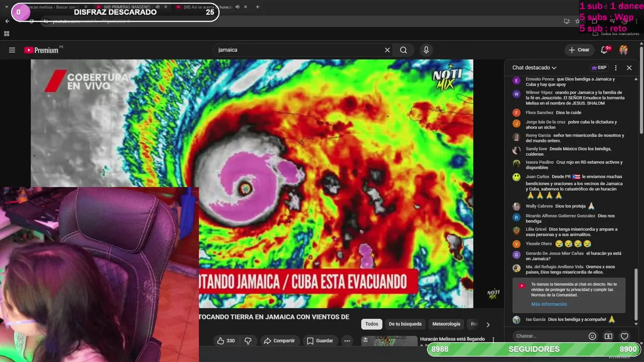Go back with browser back arrow
The height and width of the screenshot is (362, 644).
click(x=7, y=21)
